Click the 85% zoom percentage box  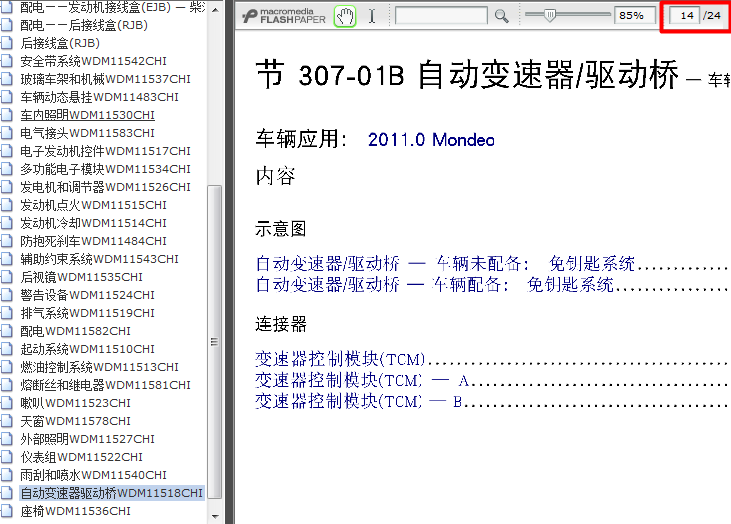(631, 16)
